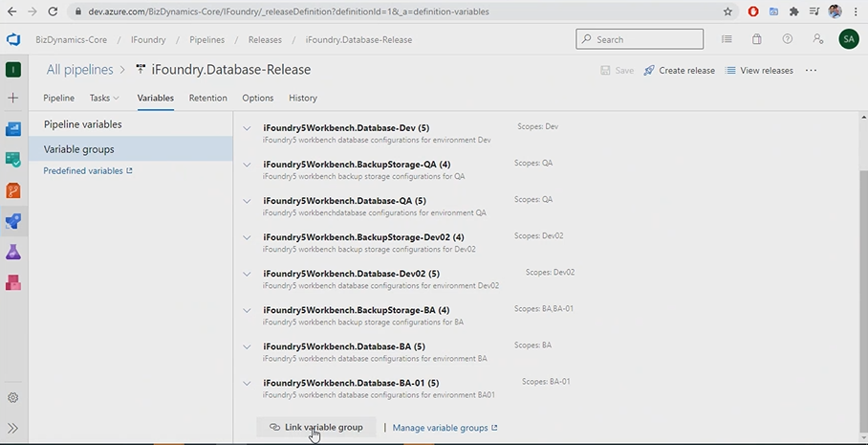Click the 'Scopes: BA,BA-01' label
Screen dimensions: 868x445
pyautogui.click(x=544, y=309)
